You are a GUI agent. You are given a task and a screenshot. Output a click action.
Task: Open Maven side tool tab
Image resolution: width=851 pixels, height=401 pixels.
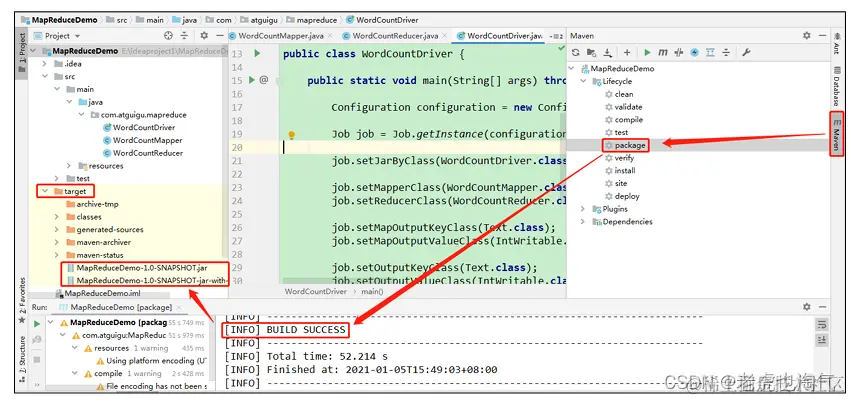[836, 133]
